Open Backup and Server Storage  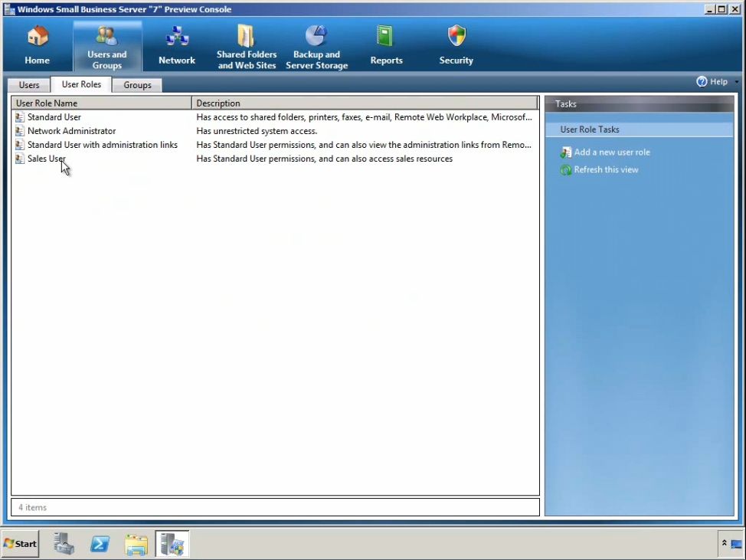tap(316, 47)
